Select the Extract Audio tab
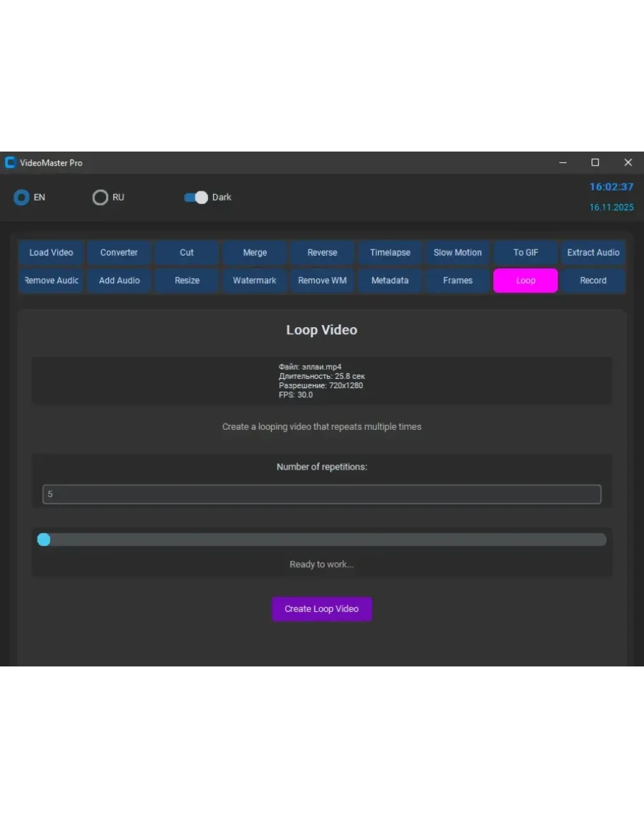Viewport: 644px width, 818px height. pos(593,253)
